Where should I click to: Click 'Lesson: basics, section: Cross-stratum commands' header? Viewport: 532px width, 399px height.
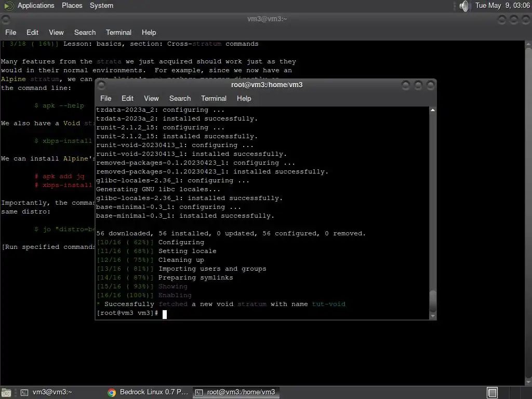tap(161, 44)
